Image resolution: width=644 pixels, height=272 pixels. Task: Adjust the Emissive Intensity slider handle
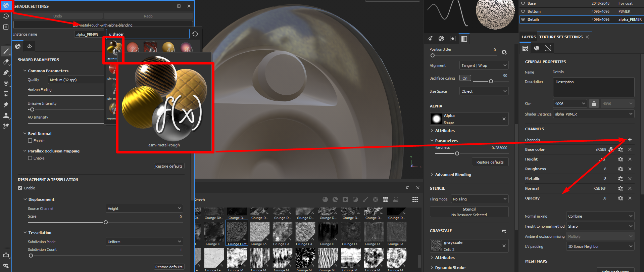(32, 109)
